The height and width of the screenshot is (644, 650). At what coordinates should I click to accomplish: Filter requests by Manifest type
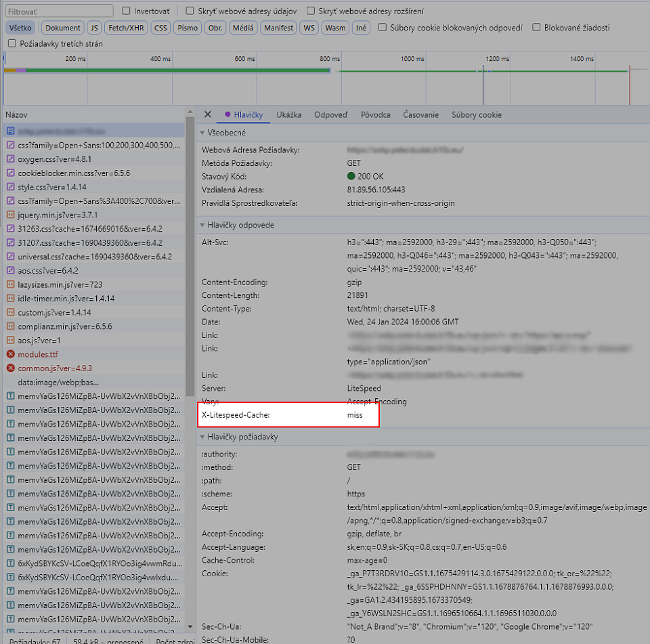pos(278,28)
